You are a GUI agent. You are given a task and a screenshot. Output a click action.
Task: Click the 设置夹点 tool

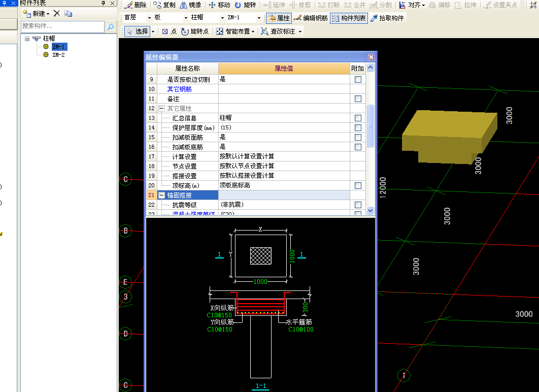[x=500, y=5]
